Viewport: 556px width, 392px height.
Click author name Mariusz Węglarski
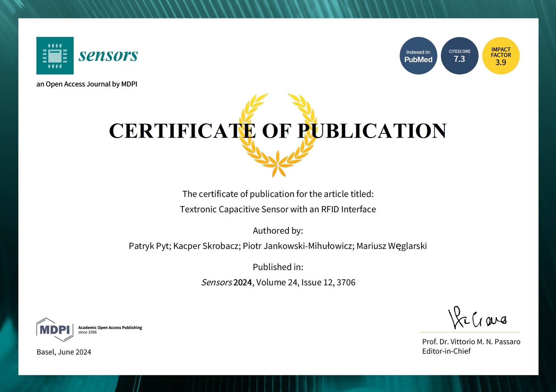[x=392, y=246]
